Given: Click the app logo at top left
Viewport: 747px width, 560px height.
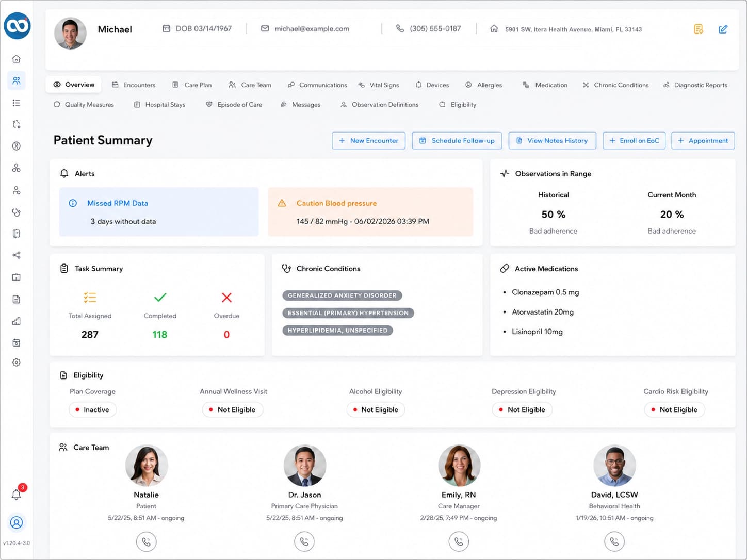Looking at the screenshot, I should tap(17, 25).
